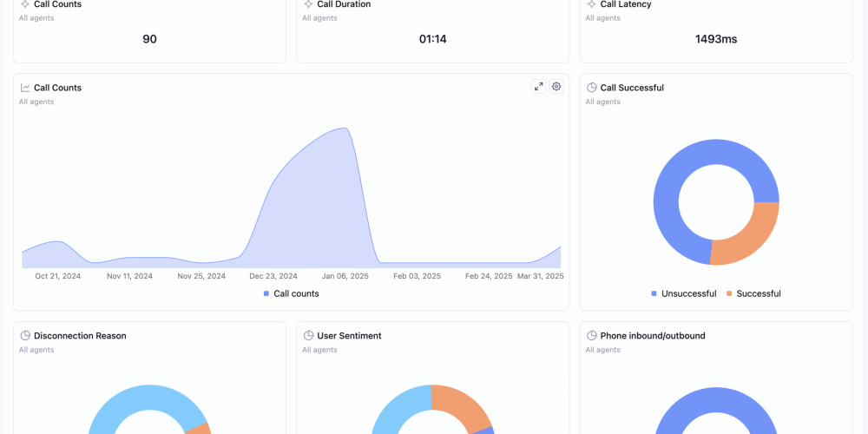The image size is (868, 434).
Task: Click All agents under Call Successful
Action: point(603,102)
